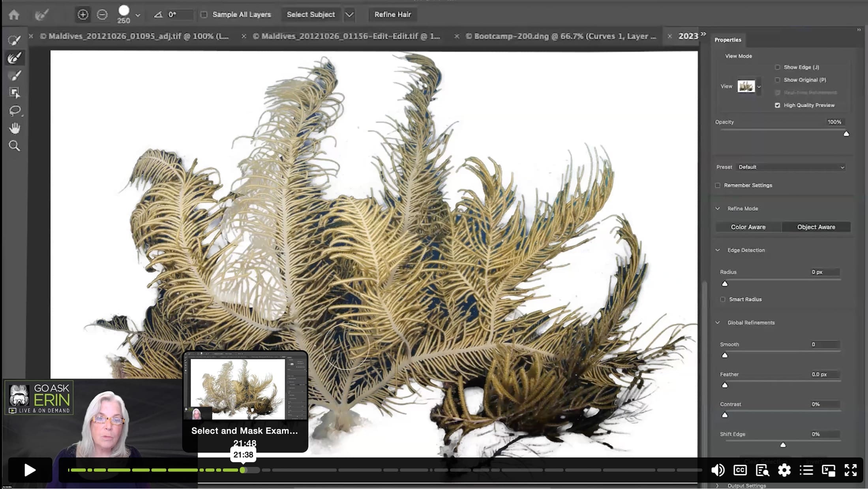
Task: Collapse the Refine Mode section
Action: point(718,209)
